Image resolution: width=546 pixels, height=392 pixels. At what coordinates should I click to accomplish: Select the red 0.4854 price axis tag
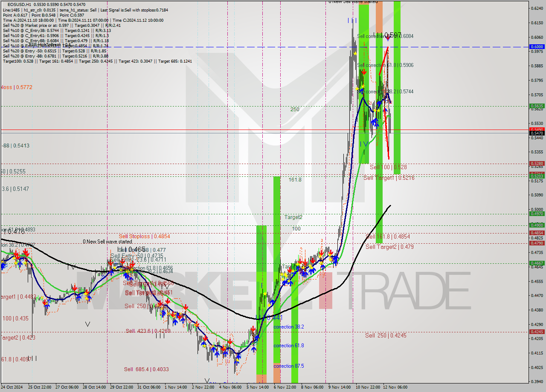point(537,233)
